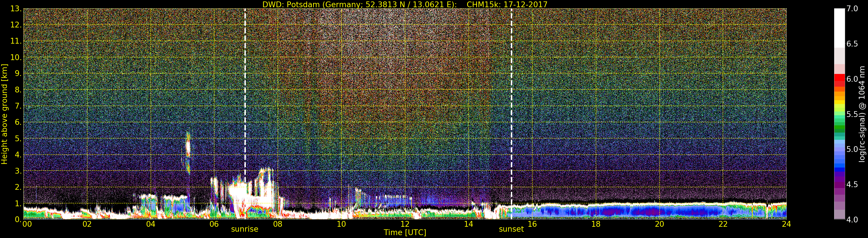Click the 5 km height tick label
868x238 pixels.
[17, 138]
